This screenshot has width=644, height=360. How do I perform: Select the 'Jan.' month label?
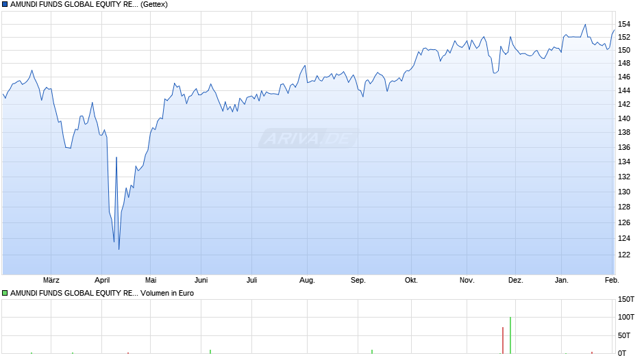562,280
